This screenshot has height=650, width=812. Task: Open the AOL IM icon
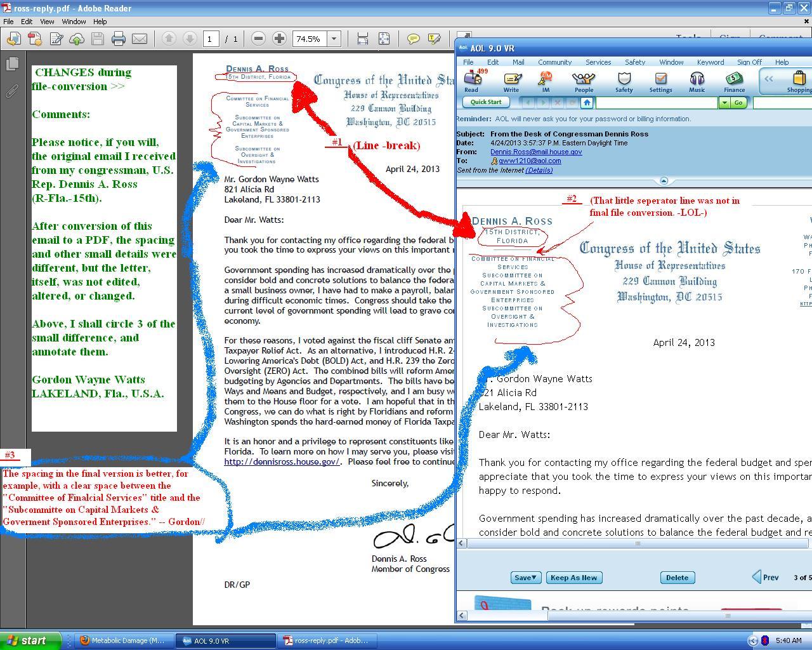[546, 81]
